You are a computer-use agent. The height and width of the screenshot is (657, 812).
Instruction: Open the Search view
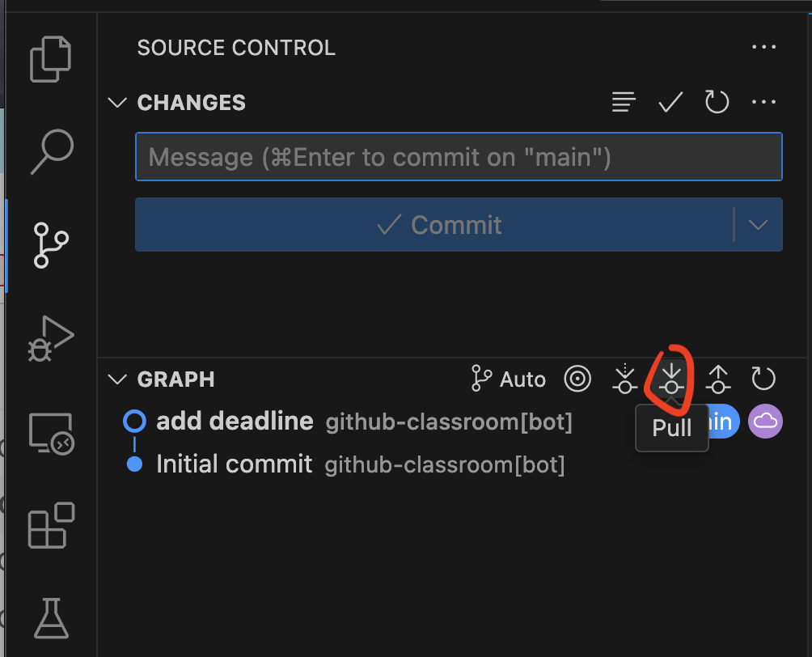[x=50, y=150]
